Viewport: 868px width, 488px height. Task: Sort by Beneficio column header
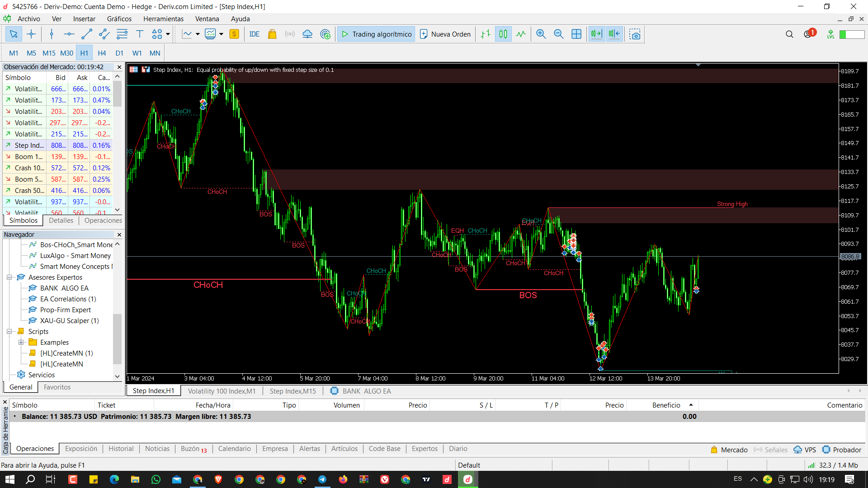coord(666,405)
